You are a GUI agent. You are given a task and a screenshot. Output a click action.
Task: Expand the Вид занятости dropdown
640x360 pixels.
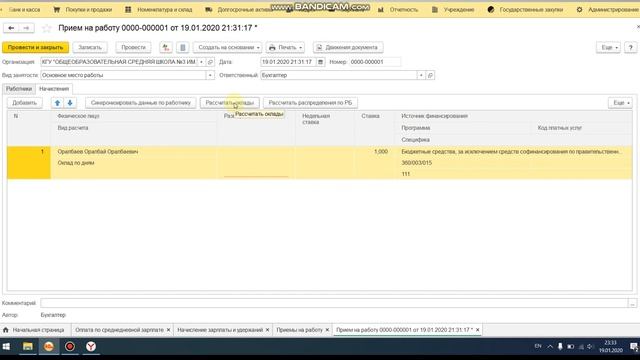(x=210, y=75)
